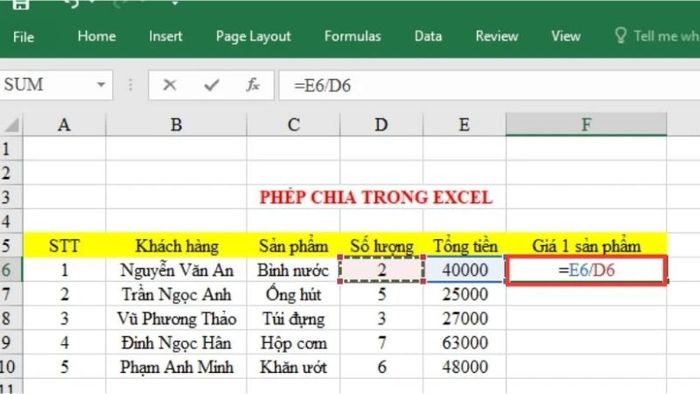The width and height of the screenshot is (700, 394).
Task: Open the Review ribbon tab
Action: (x=497, y=36)
